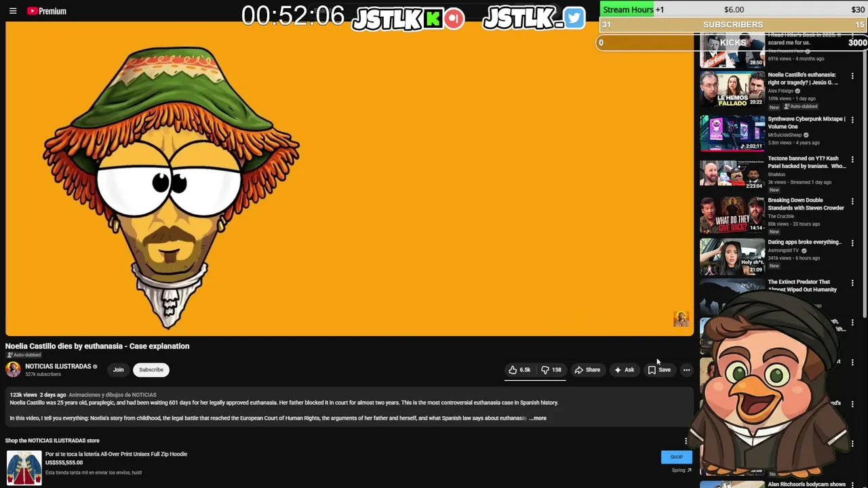Share this video

coord(587,370)
